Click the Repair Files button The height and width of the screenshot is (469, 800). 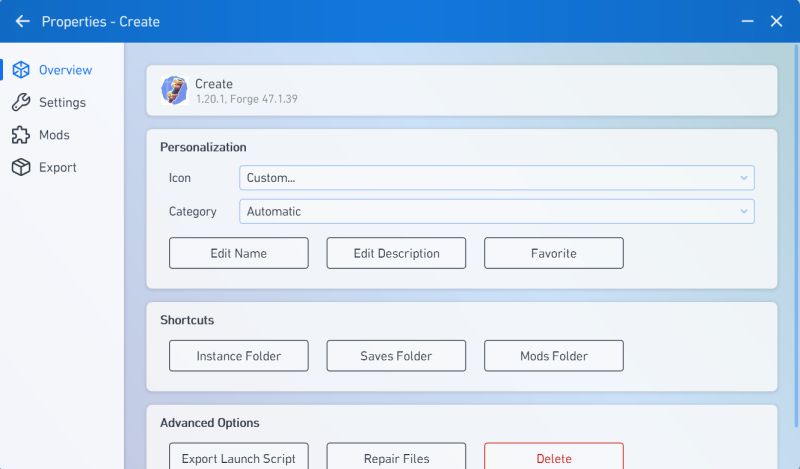click(396, 456)
